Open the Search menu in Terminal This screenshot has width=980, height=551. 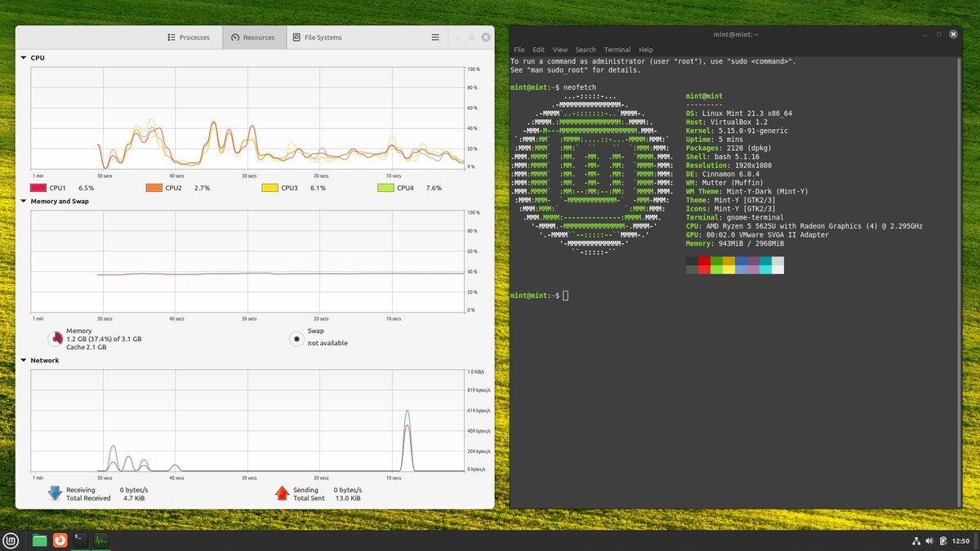click(x=586, y=50)
